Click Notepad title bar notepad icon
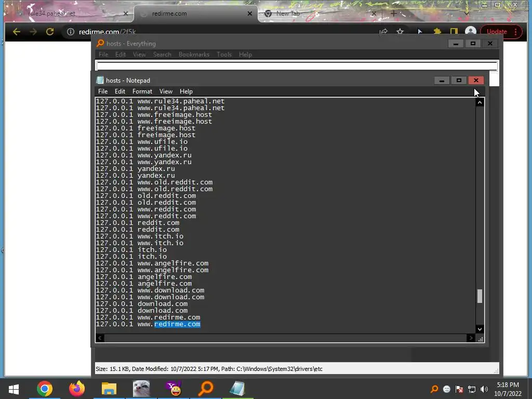 (100, 80)
